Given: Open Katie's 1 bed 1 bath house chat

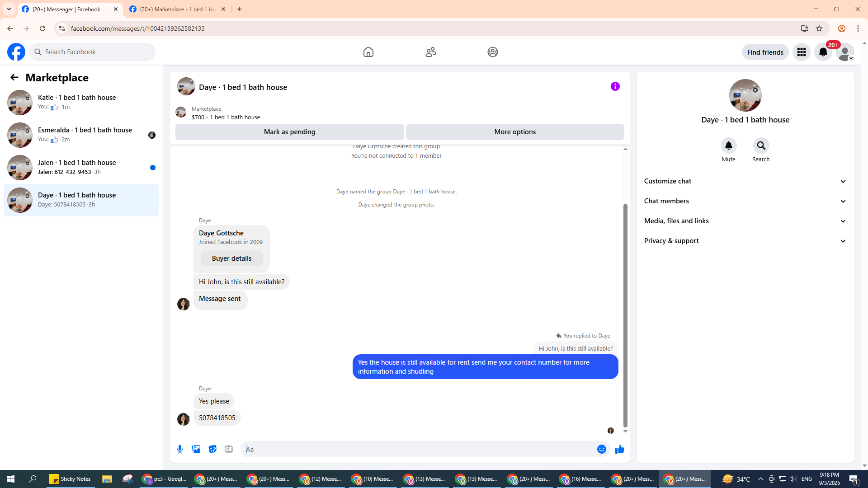Looking at the screenshot, I should (81, 103).
